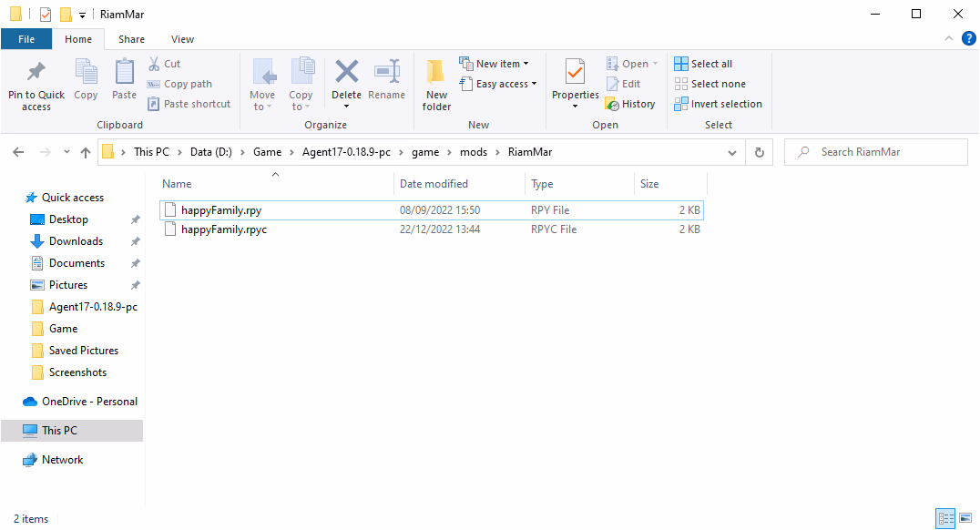Click Select all
980x530 pixels.
703,64
